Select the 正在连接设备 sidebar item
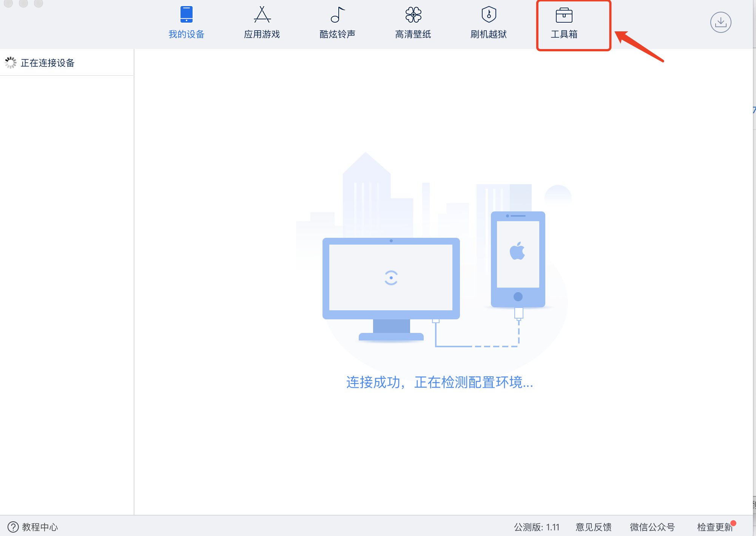 coord(48,63)
